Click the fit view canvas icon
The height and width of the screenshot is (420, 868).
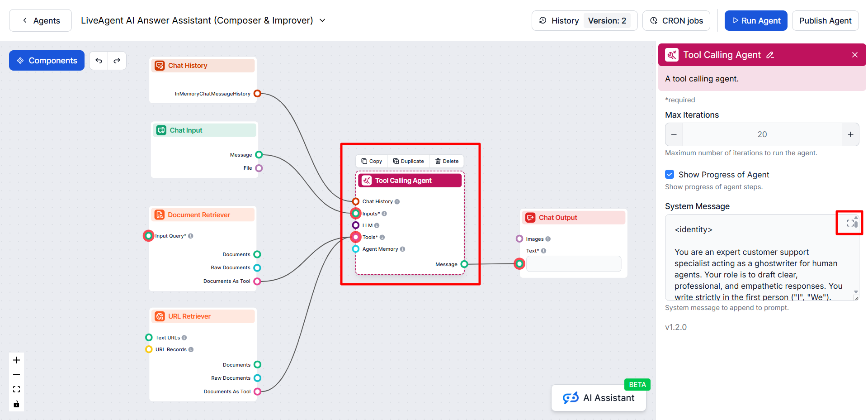(x=17, y=390)
